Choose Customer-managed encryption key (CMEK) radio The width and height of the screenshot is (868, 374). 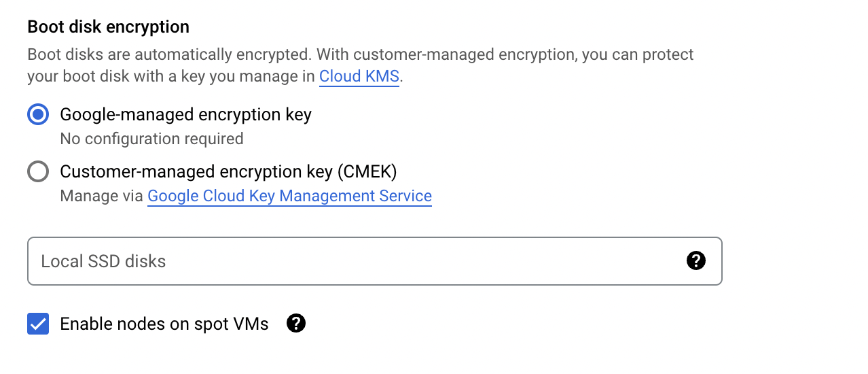(x=38, y=171)
